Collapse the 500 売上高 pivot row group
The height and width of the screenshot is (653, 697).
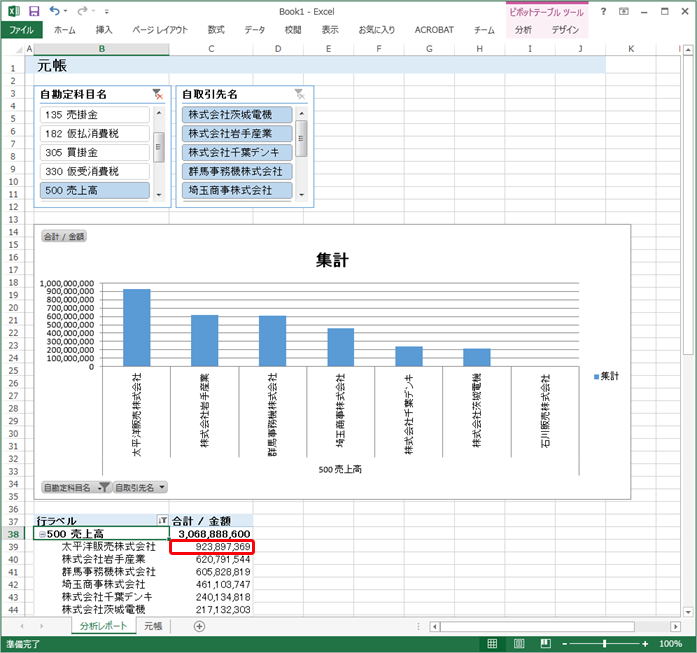[x=42, y=534]
